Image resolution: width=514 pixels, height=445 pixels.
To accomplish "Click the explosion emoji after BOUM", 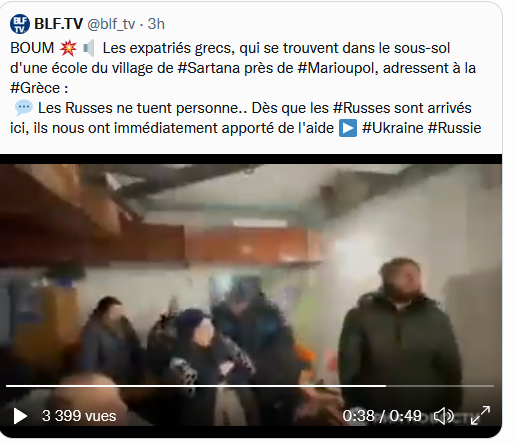I will click(x=68, y=48).
